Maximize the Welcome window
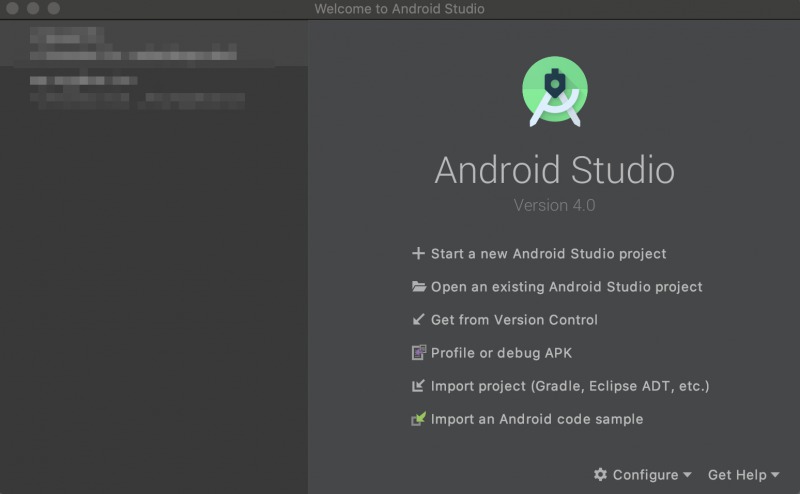The height and width of the screenshot is (494, 800). tap(54, 8)
